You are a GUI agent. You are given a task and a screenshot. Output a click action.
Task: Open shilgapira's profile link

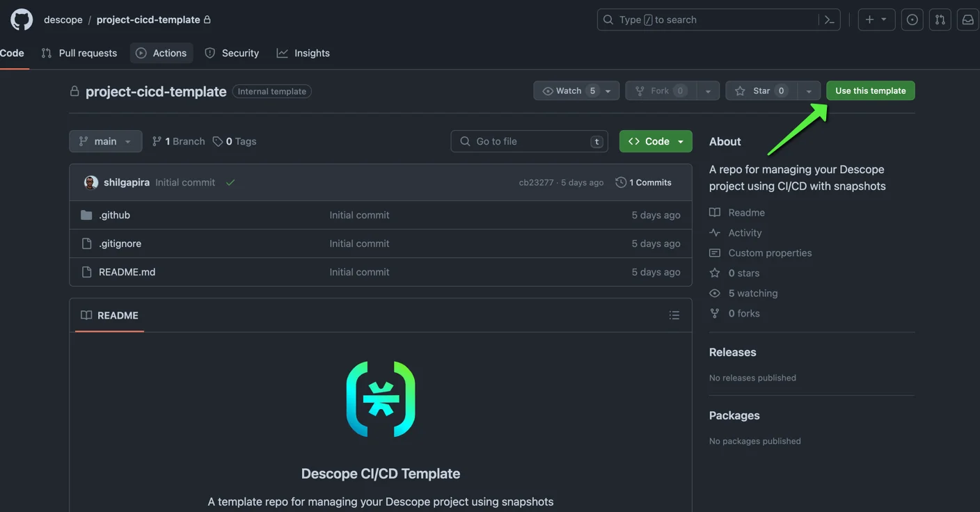127,182
